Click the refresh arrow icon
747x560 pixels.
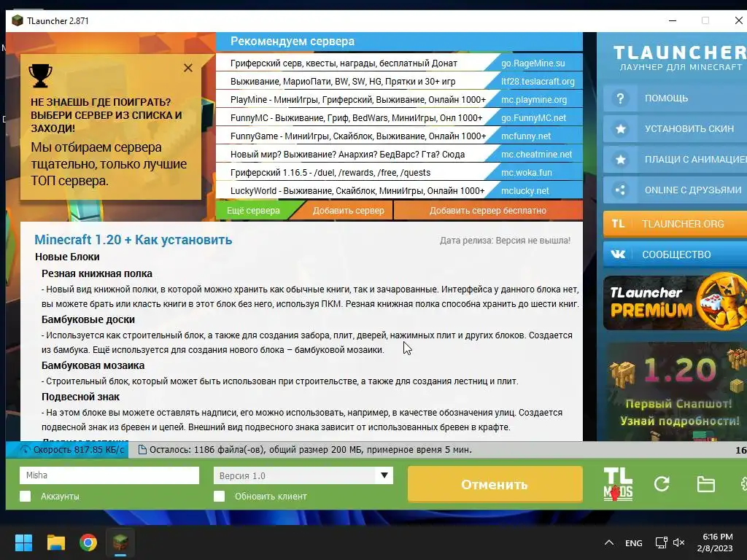(x=662, y=484)
